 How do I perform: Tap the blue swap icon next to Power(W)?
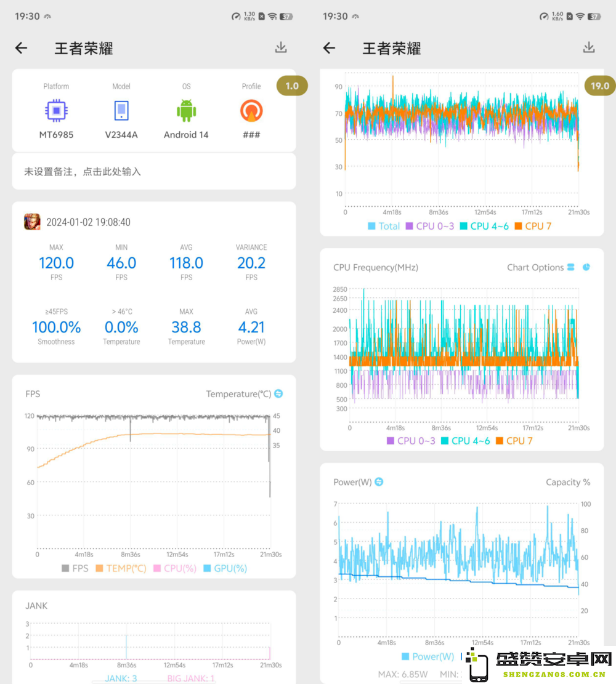click(379, 481)
